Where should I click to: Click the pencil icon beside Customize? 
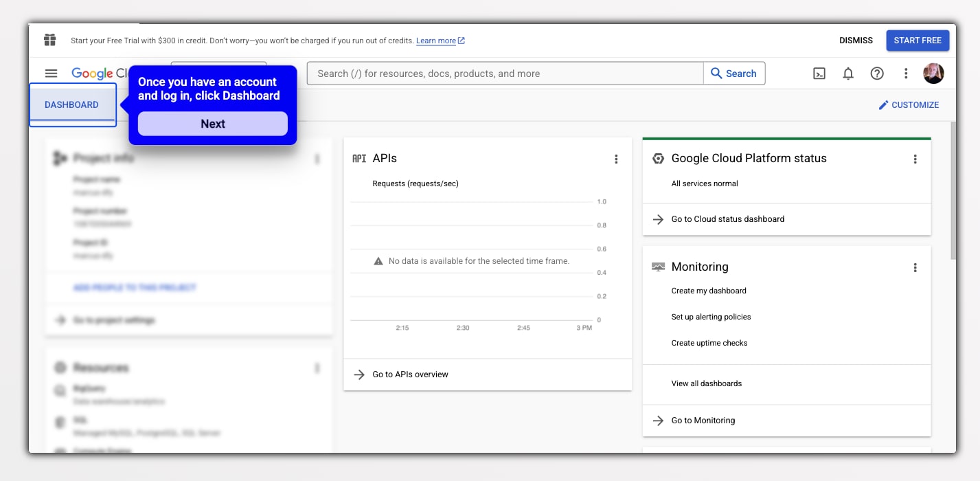(x=883, y=105)
